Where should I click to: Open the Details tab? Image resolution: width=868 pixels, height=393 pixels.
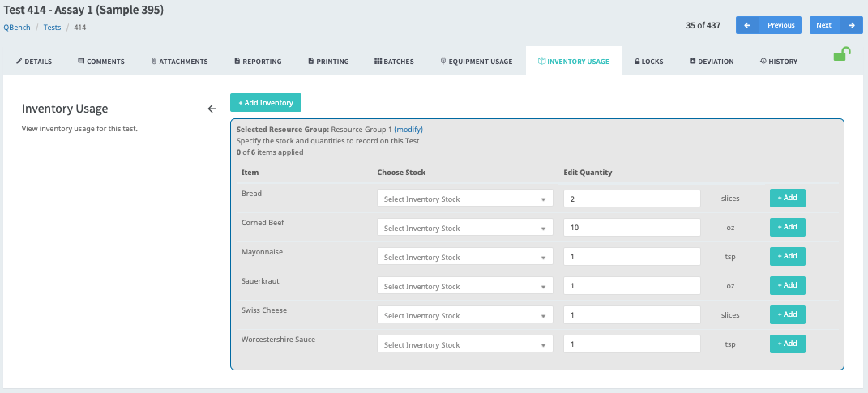coord(34,62)
